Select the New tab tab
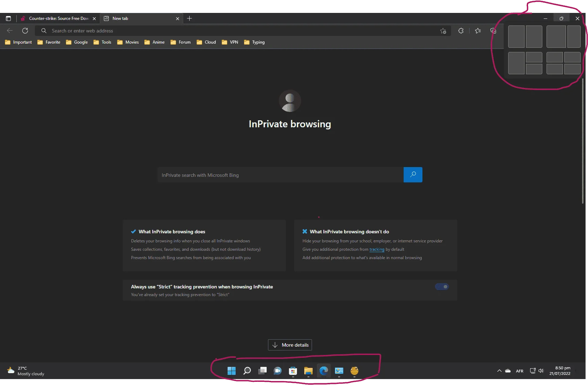The height and width of the screenshot is (385, 588). pyautogui.click(x=141, y=18)
